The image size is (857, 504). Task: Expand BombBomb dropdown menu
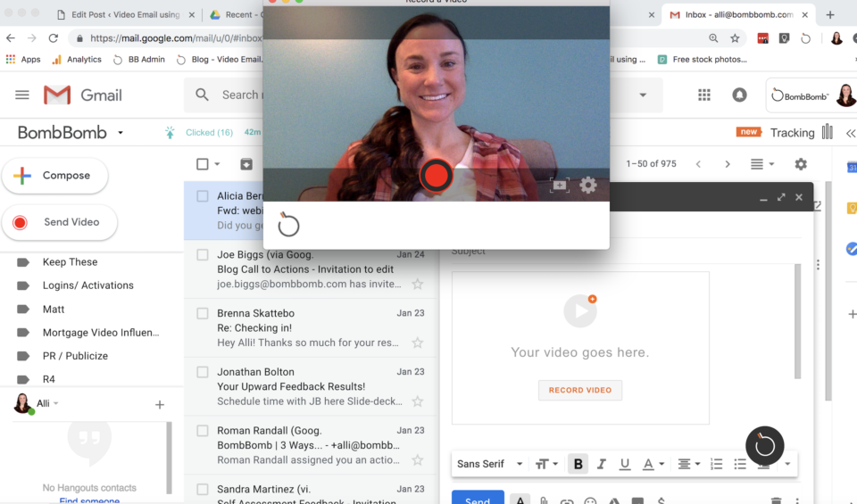pyautogui.click(x=121, y=133)
